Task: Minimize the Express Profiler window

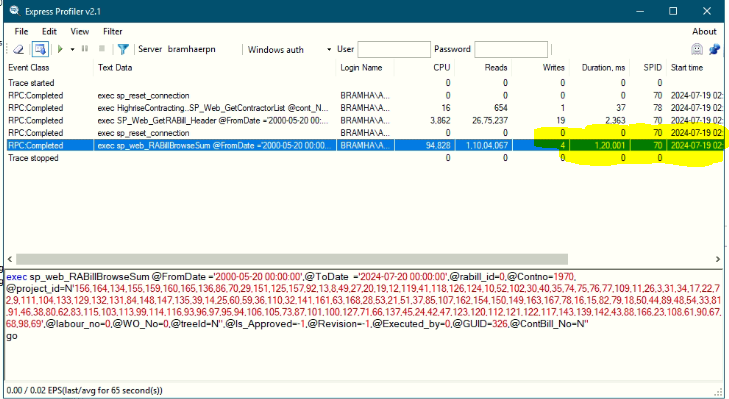Action: (x=640, y=11)
